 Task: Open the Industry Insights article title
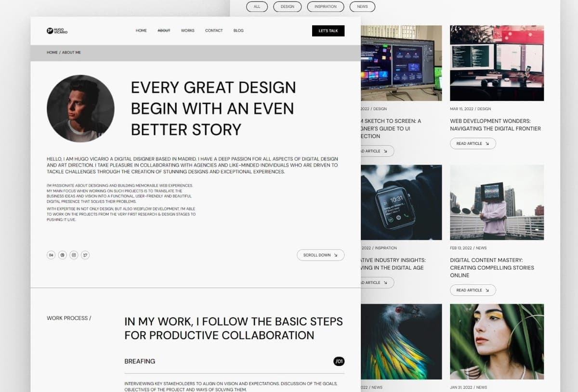393,264
